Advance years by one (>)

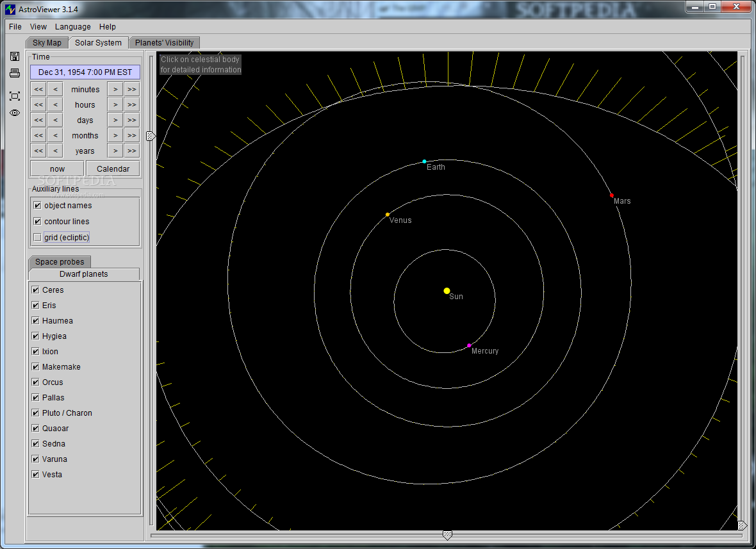pyautogui.click(x=115, y=151)
